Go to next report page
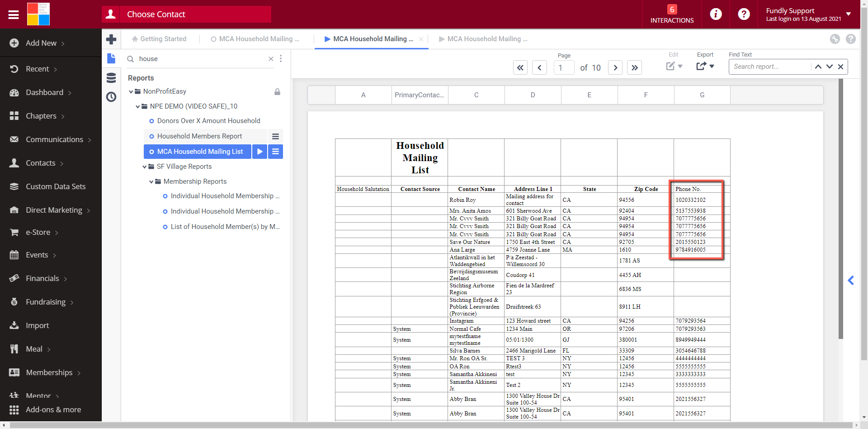This screenshot has height=429, width=868. point(615,67)
